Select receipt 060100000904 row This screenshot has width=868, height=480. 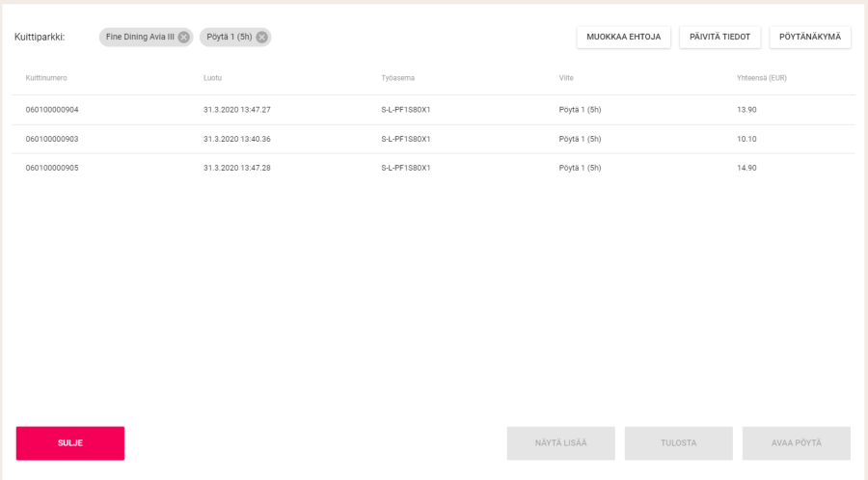52,110
